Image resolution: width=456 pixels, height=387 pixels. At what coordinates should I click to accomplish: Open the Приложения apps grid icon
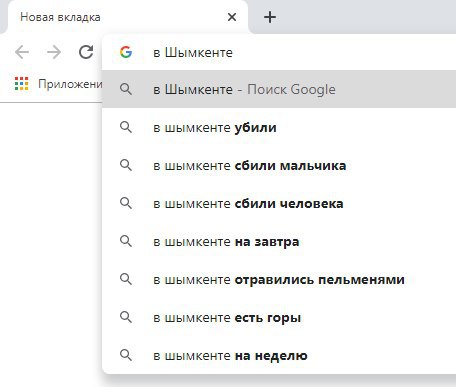click(x=22, y=84)
